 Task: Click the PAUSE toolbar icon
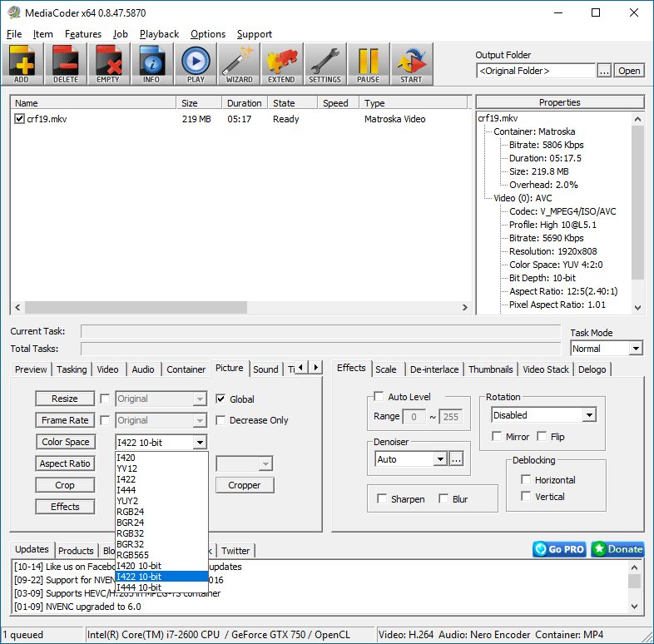pos(368,64)
